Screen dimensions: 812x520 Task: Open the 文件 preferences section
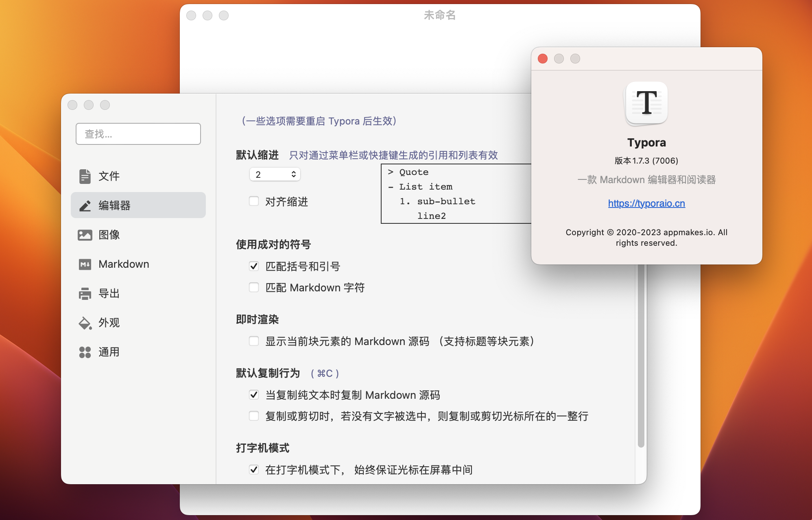point(138,176)
